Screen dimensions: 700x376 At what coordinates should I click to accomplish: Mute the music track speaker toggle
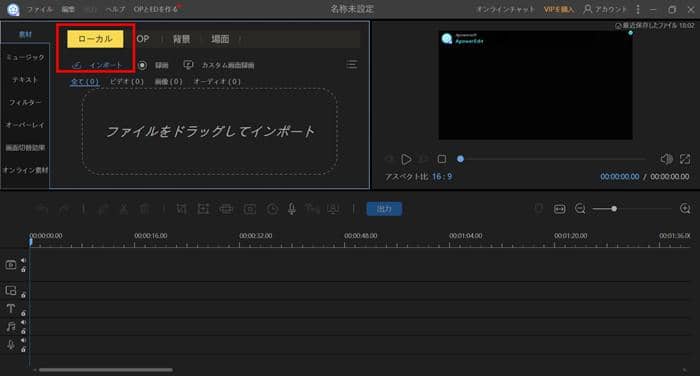click(23, 322)
